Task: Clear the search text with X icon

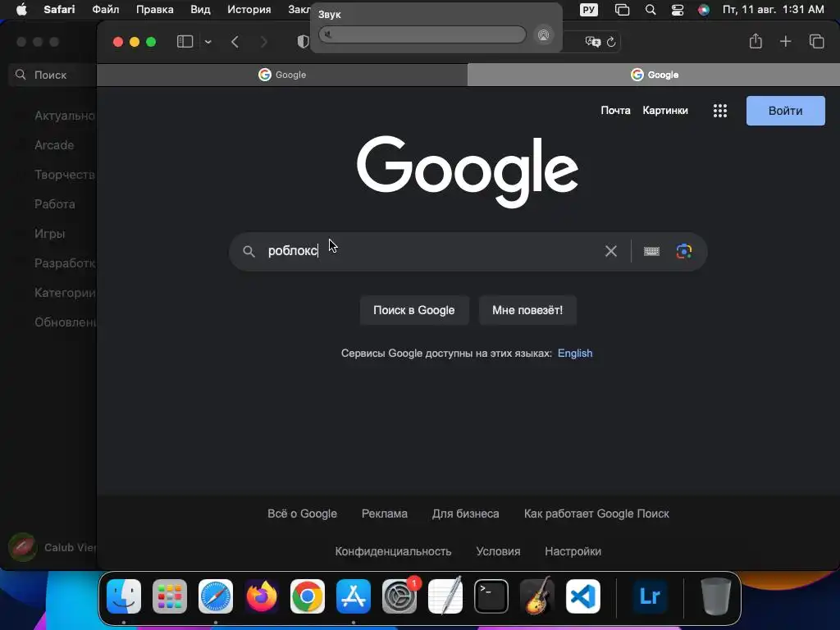Action: [x=610, y=251]
